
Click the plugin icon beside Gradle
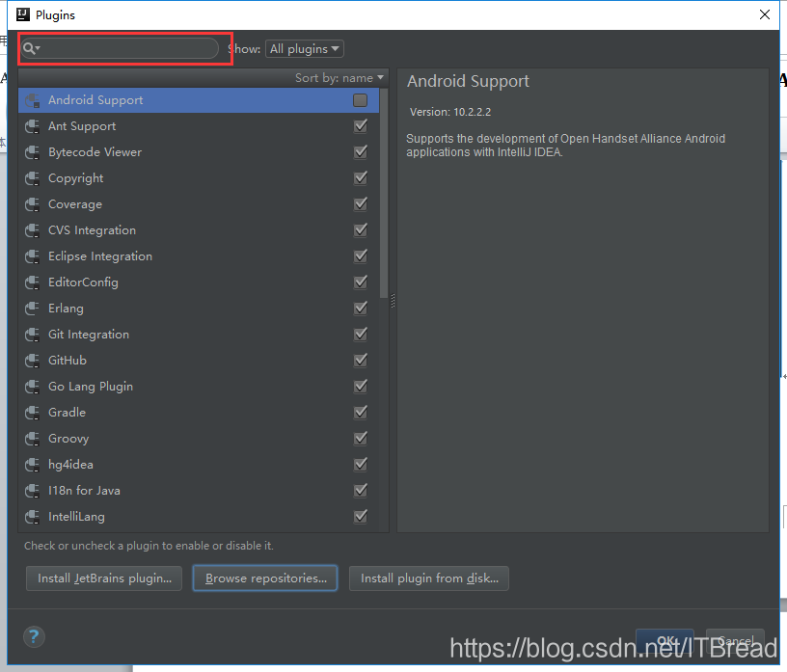pyautogui.click(x=33, y=413)
